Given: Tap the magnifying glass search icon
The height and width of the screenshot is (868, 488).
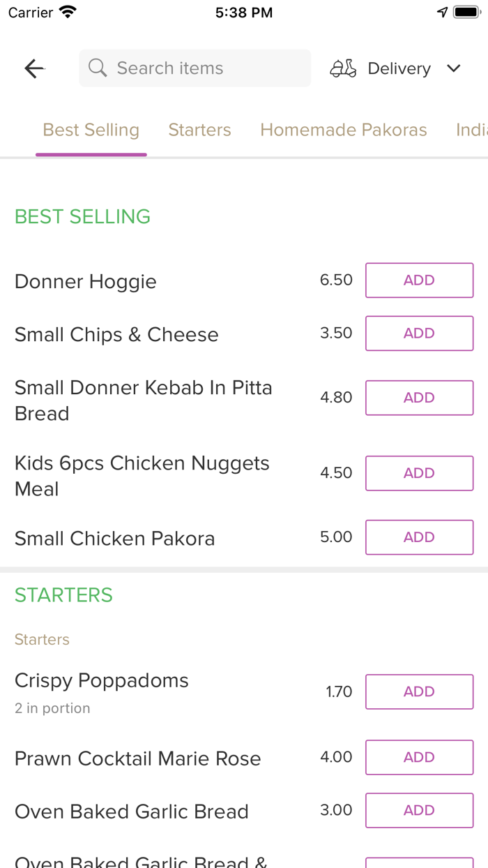Looking at the screenshot, I should tap(97, 68).
